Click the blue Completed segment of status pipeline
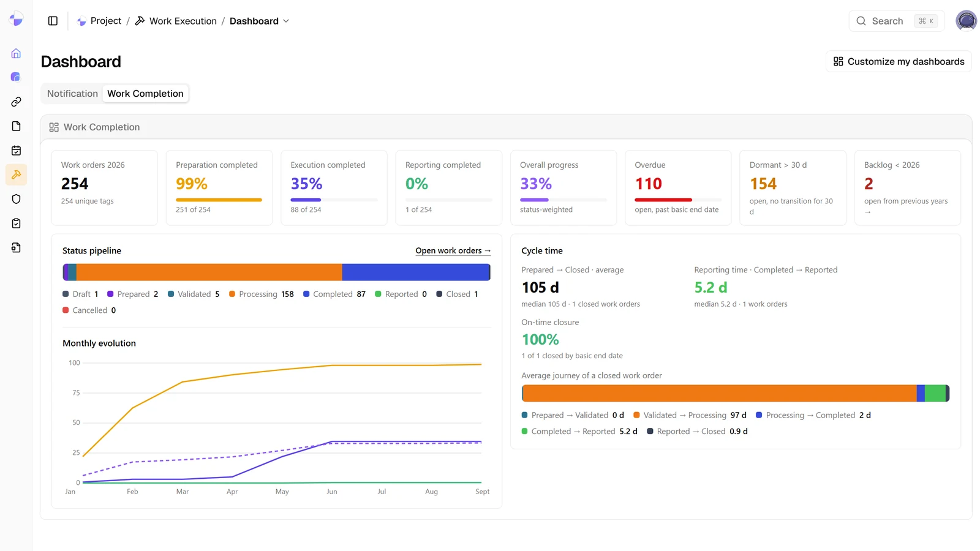980x551 pixels. 416,272
